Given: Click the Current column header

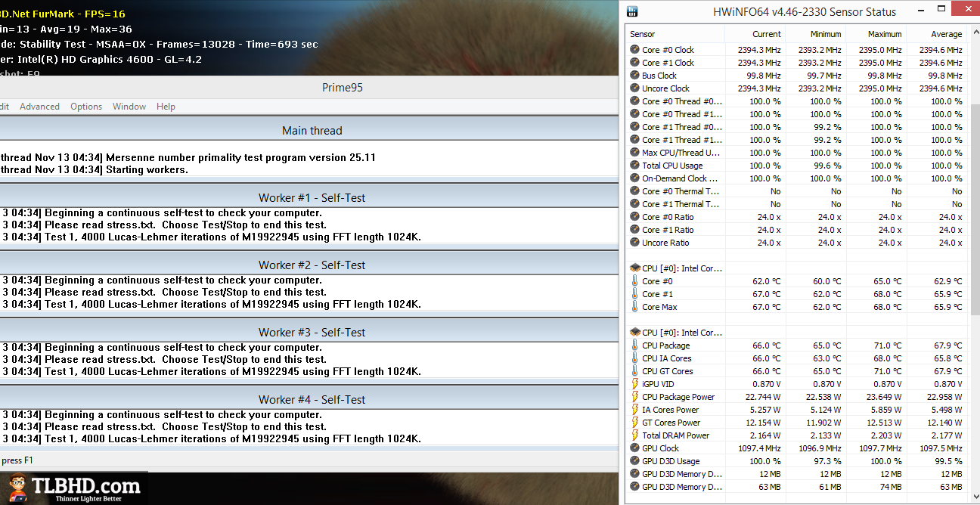Looking at the screenshot, I should tap(755, 34).
